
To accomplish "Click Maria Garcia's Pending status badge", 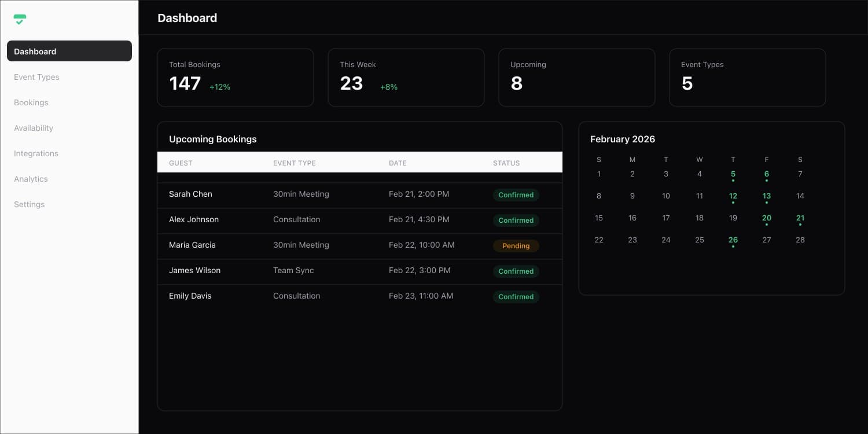I will point(516,246).
